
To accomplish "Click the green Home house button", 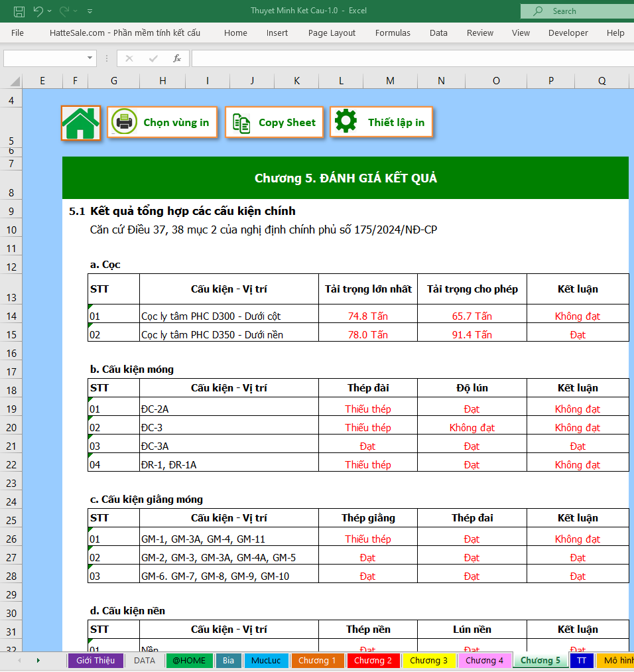I will (x=81, y=123).
